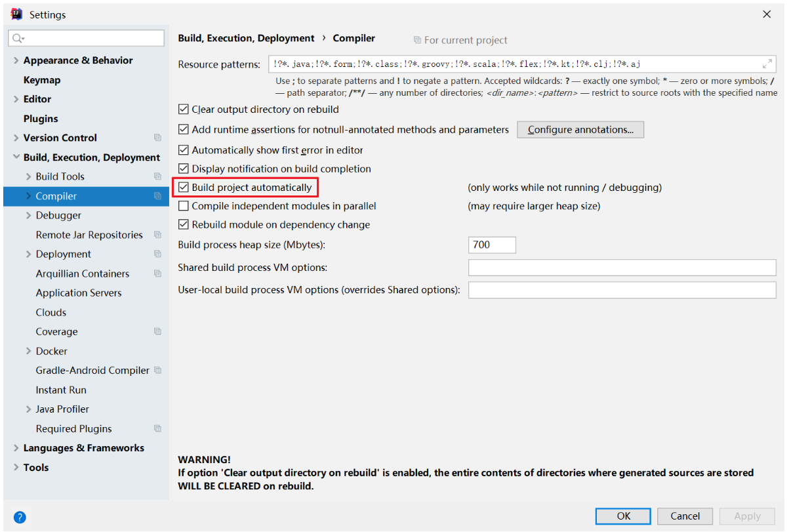Expand Appearance & Behavior section

click(x=16, y=60)
